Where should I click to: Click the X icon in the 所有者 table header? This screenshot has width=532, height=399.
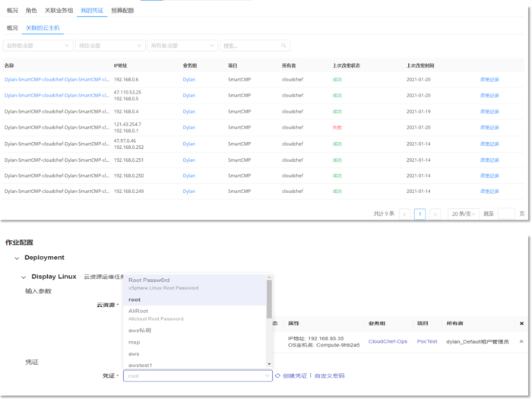[x=521, y=323]
